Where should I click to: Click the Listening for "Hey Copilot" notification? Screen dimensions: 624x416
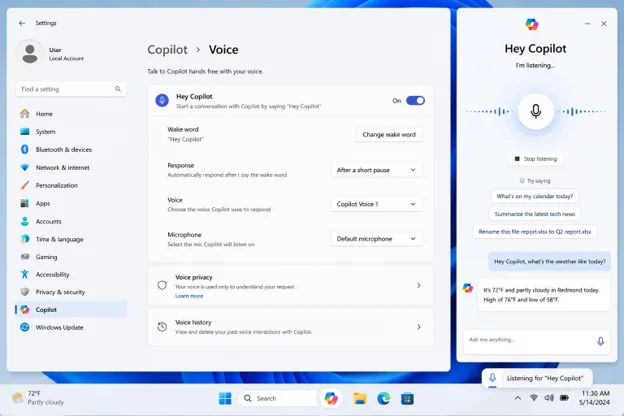537,378
